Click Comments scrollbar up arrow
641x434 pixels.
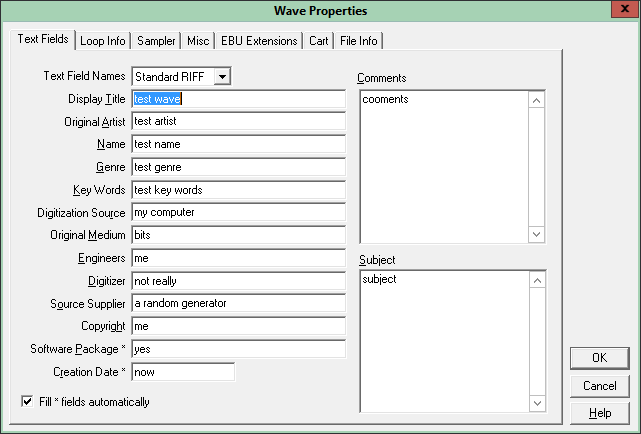[x=537, y=101]
